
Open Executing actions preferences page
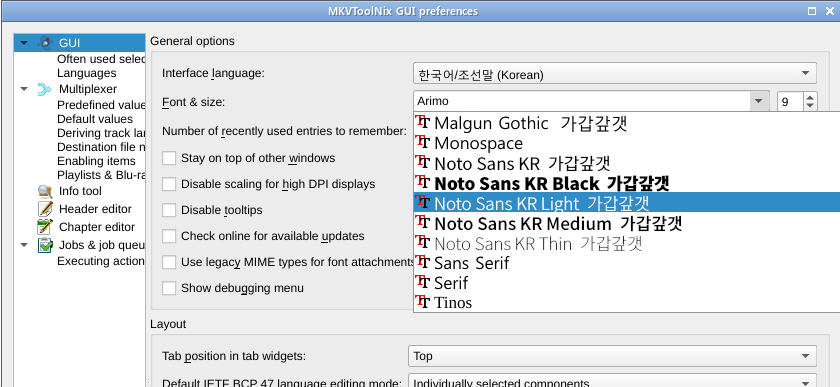tap(101, 261)
